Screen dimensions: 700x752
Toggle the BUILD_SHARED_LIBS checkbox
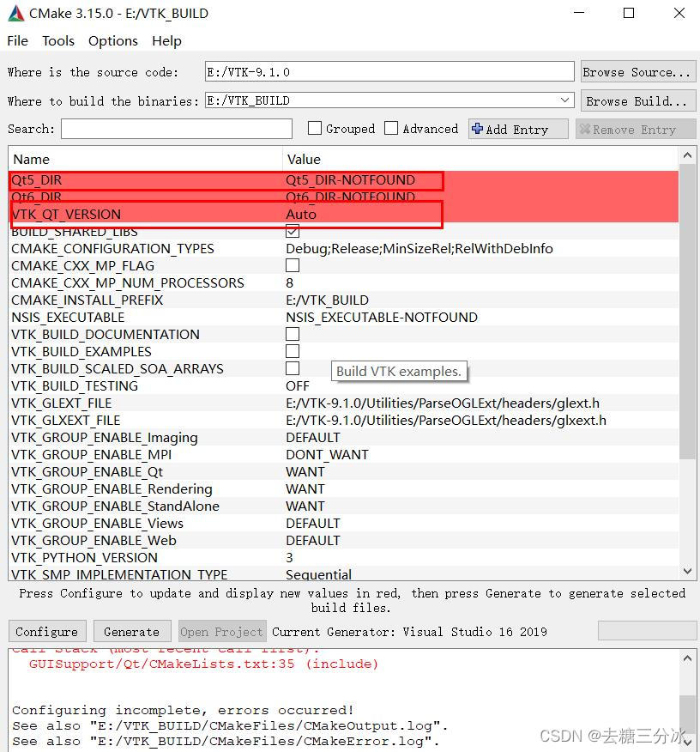click(x=293, y=232)
